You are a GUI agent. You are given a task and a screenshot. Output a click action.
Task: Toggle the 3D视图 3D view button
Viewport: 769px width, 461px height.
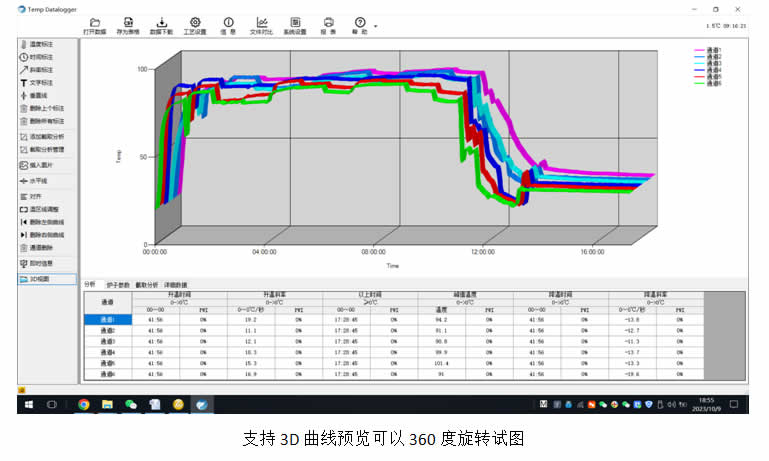[x=47, y=279]
